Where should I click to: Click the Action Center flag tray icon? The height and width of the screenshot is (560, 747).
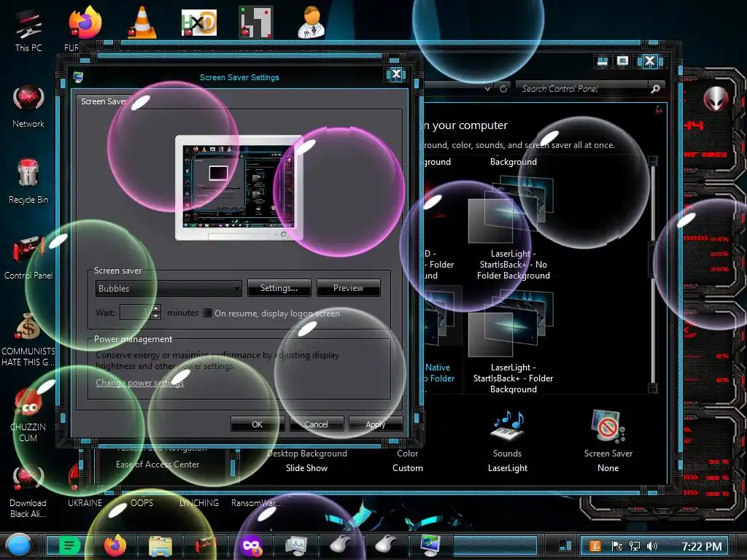click(616, 546)
